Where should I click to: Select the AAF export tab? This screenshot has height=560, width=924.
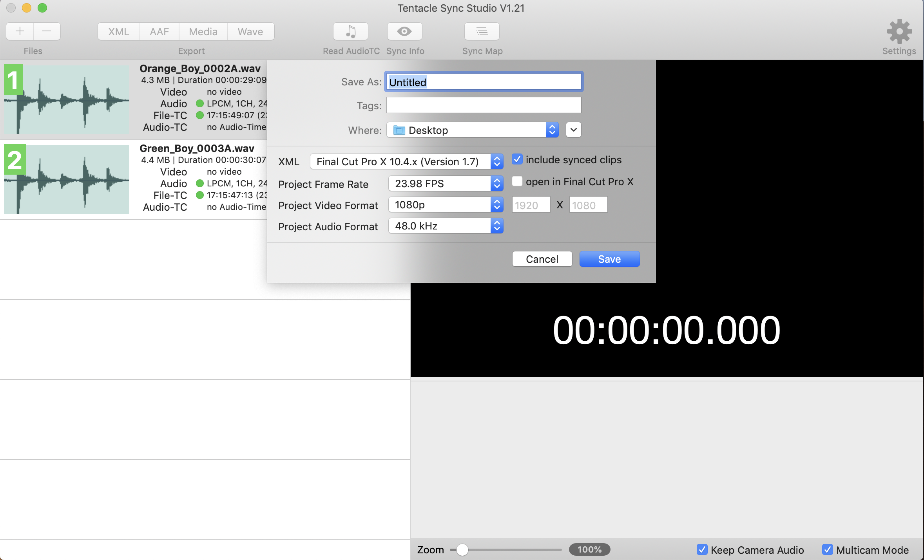[x=159, y=31]
